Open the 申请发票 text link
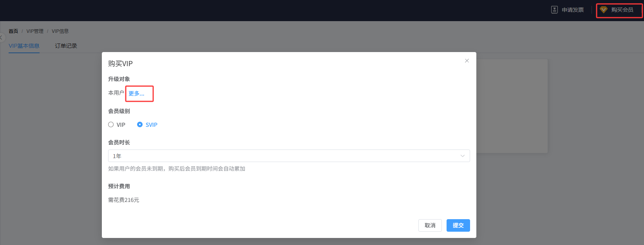This screenshot has height=245, width=644. tap(573, 10)
